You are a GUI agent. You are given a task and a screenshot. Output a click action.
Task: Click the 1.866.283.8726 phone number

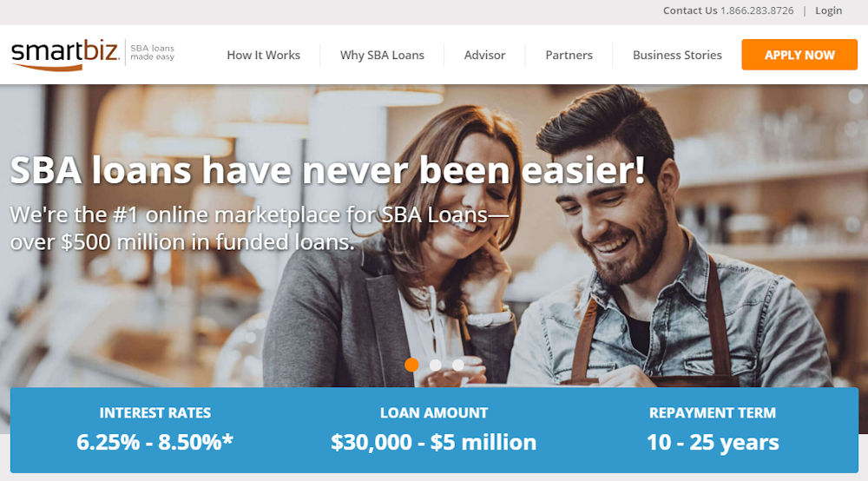(x=757, y=10)
